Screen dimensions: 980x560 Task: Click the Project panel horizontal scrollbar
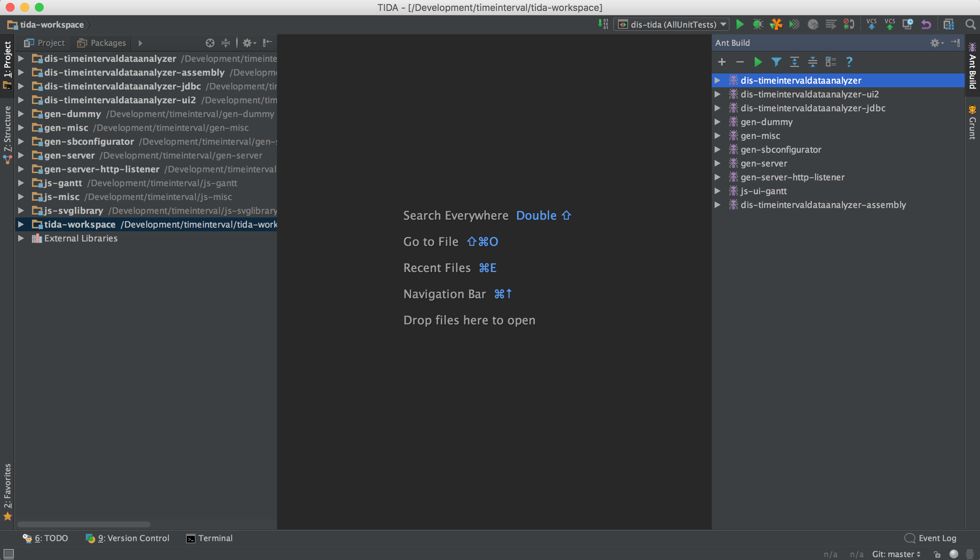[84, 524]
